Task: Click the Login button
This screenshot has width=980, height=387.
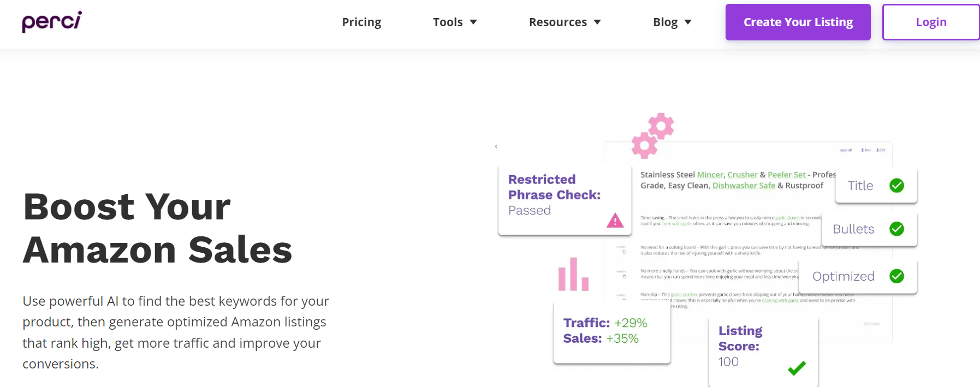Action: (x=930, y=22)
